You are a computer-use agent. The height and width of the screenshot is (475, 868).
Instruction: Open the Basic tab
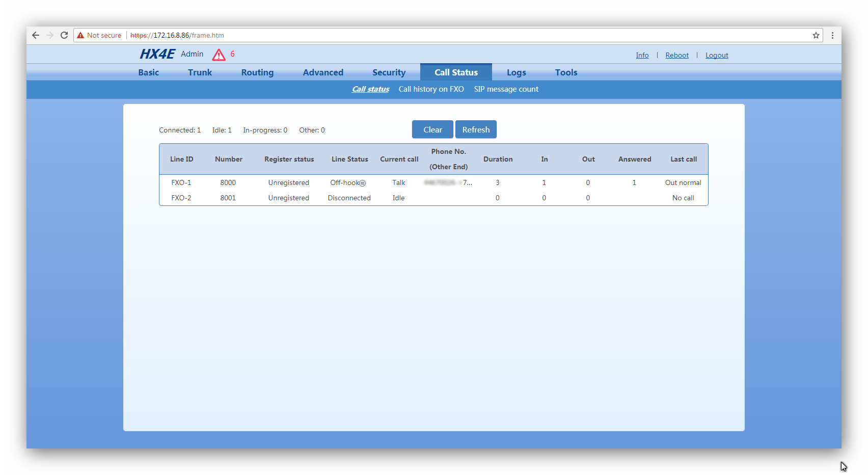[x=148, y=72]
